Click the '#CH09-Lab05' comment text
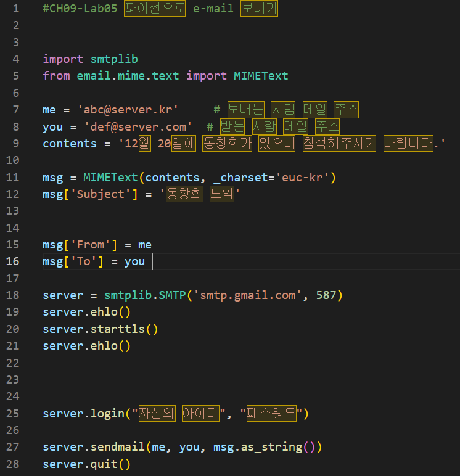 [x=80, y=9]
